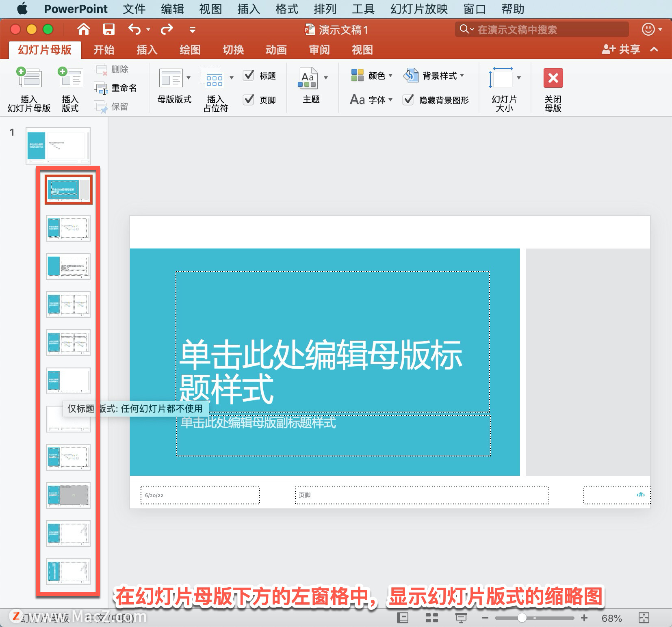Select slide master thumbnail 1
672x627 pixels.
(58, 146)
